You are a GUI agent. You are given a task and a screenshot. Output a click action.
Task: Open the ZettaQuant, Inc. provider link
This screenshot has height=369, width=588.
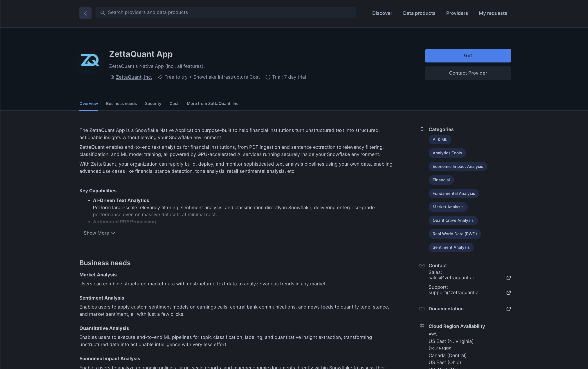[x=134, y=77]
